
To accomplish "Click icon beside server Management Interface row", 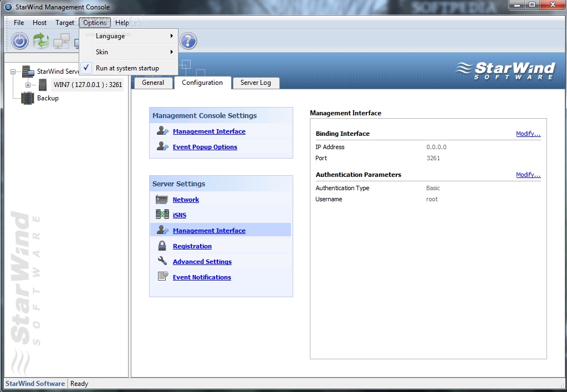I will [x=162, y=230].
